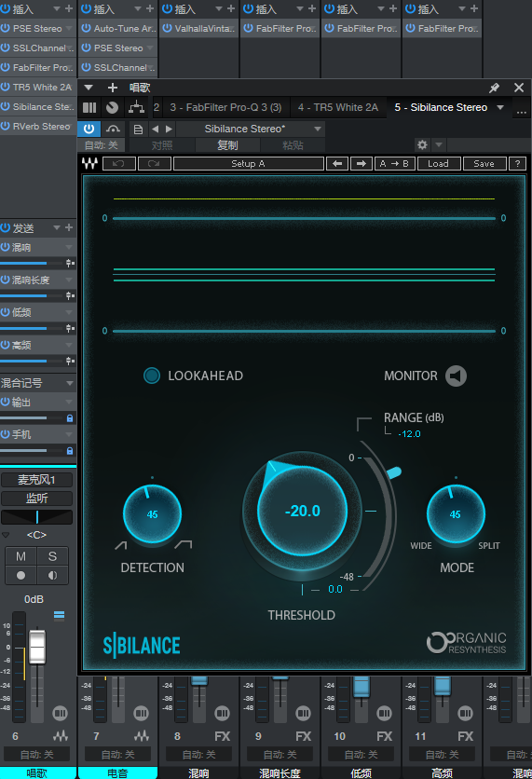Click the RANGE value -12.0

(409, 433)
